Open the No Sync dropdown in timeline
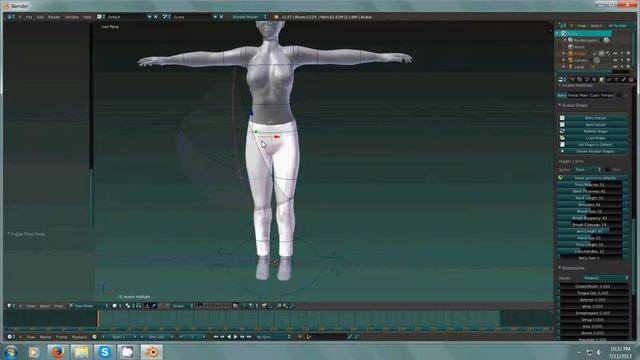 point(273,337)
